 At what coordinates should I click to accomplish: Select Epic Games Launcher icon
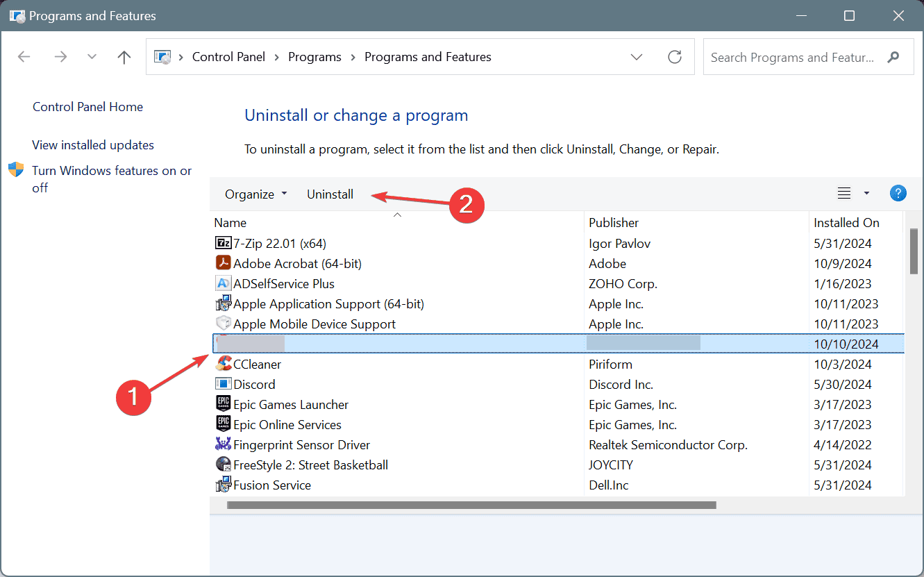pyautogui.click(x=223, y=404)
